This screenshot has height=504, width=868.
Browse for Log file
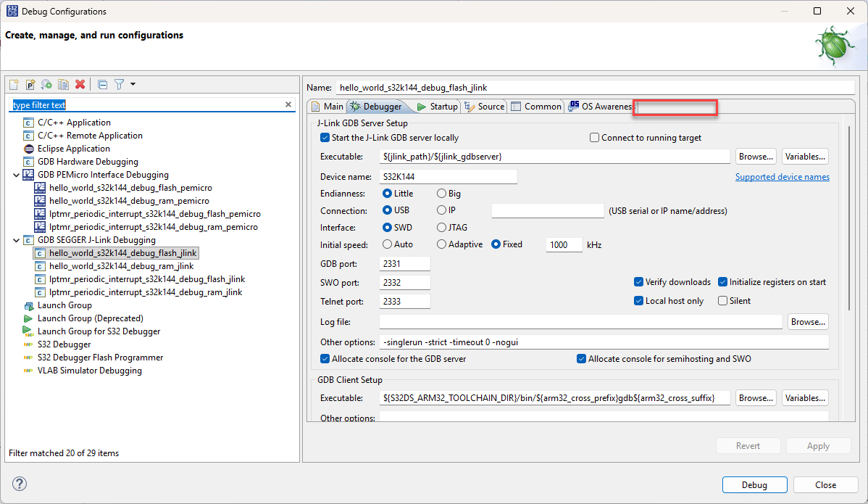[808, 322]
